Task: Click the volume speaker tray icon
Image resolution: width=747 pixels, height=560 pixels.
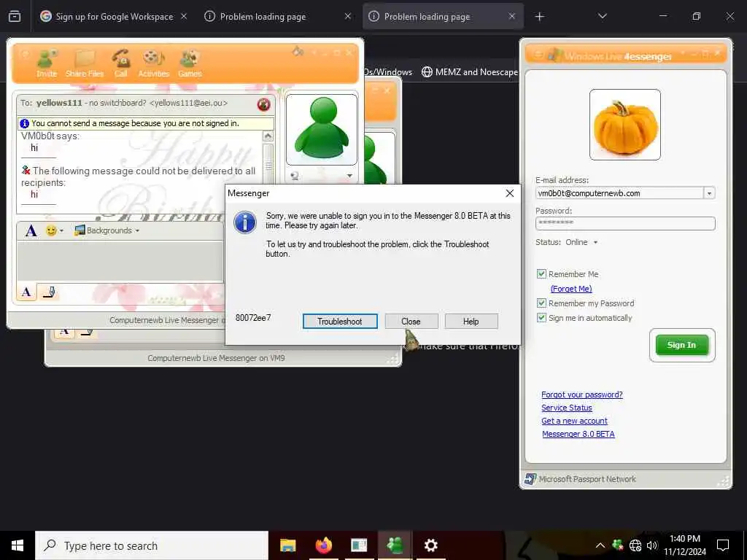Action: click(652, 545)
